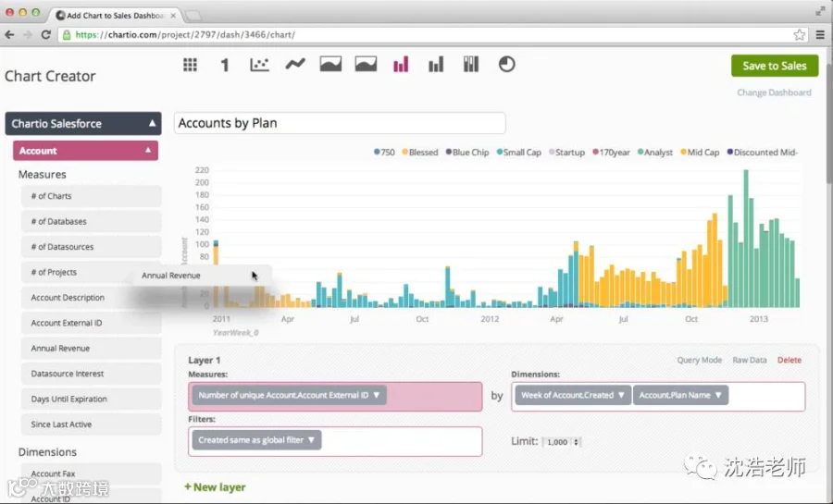The image size is (833, 504).
Task: Select the scatter plot chart type icon
Action: (259, 65)
